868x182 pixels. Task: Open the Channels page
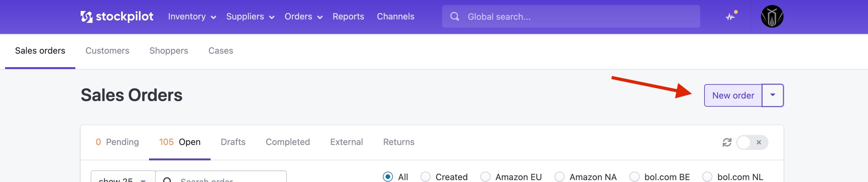point(395,17)
